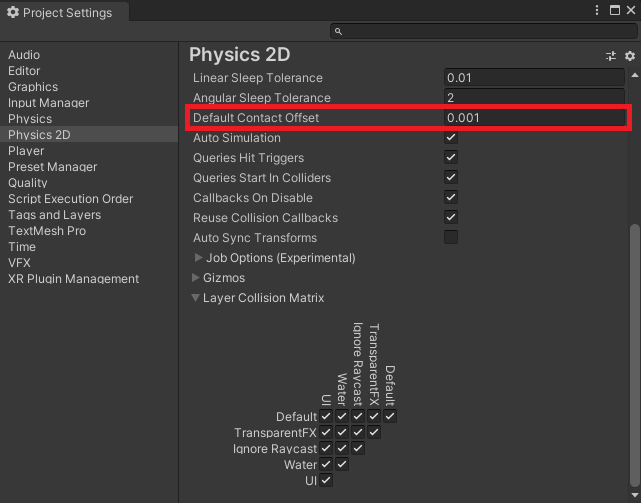Maximize the Project Settings window
The width and height of the screenshot is (641, 503).
(x=613, y=11)
